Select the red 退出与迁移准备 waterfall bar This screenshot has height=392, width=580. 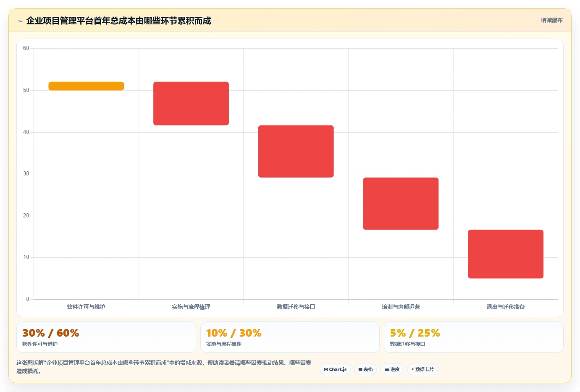click(506, 254)
